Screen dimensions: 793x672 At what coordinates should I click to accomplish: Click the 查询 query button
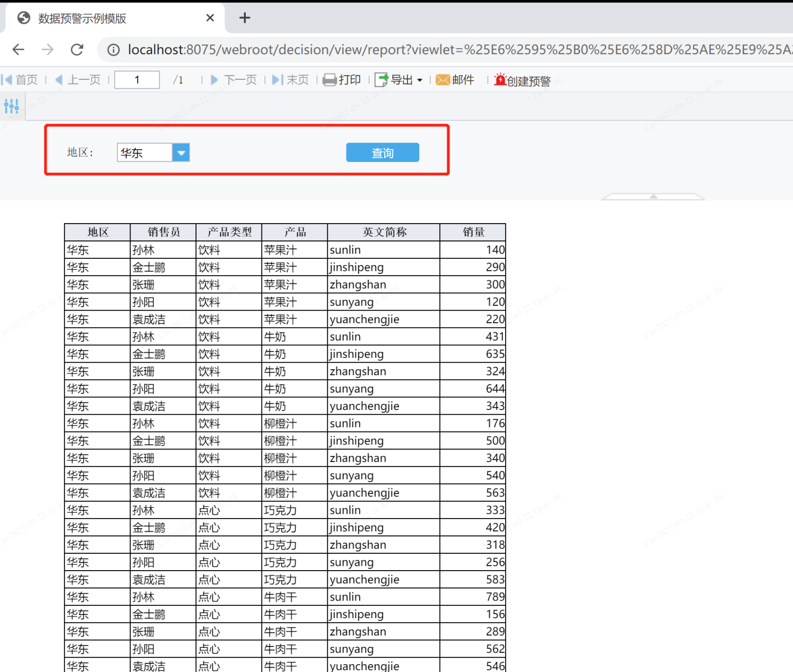tap(382, 153)
